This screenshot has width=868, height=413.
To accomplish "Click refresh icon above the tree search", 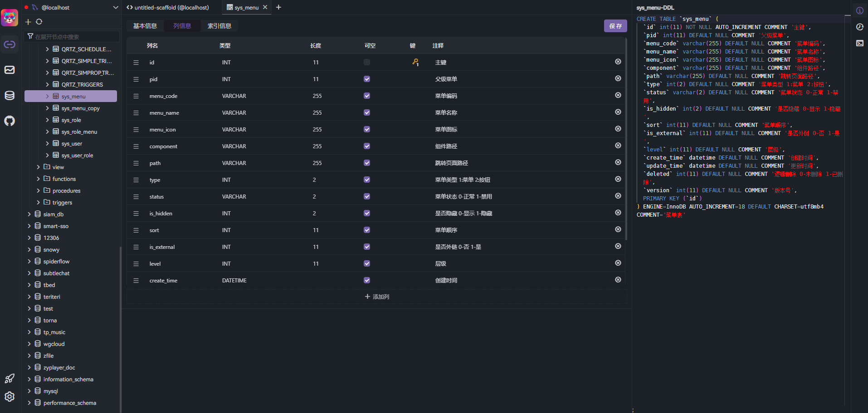I will click(x=39, y=22).
